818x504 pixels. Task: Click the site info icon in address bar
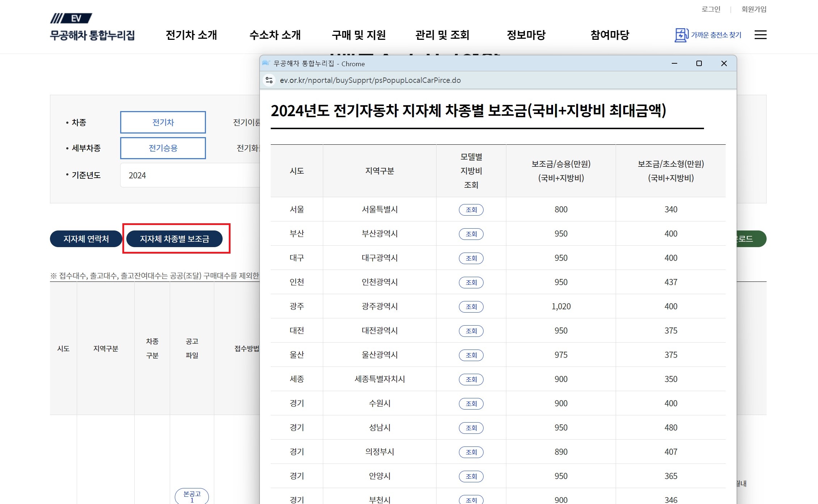(x=269, y=80)
